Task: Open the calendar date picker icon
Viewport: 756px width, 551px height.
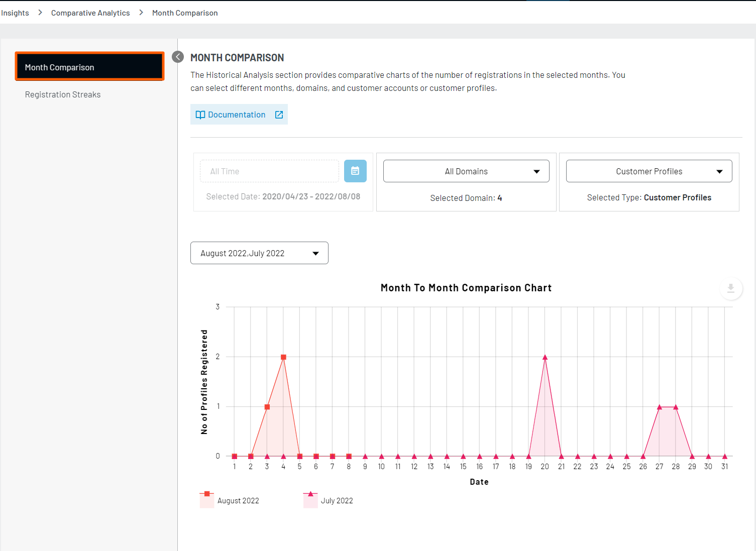Action: coord(355,171)
